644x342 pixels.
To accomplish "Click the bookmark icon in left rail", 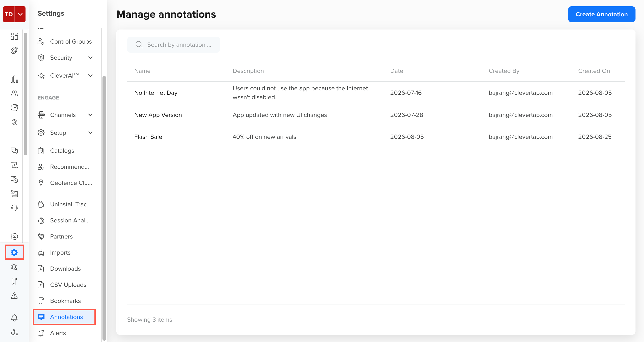I will [14, 281].
